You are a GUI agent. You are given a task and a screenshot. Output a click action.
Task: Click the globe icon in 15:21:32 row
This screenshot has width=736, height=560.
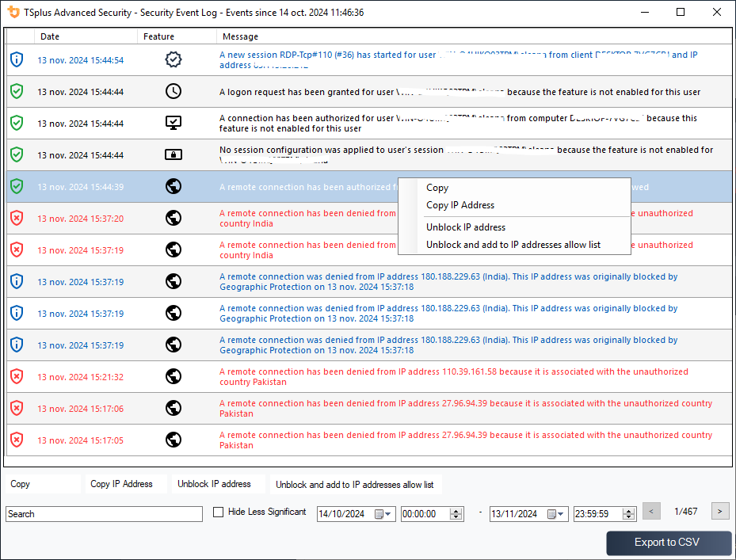(x=174, y=376)
